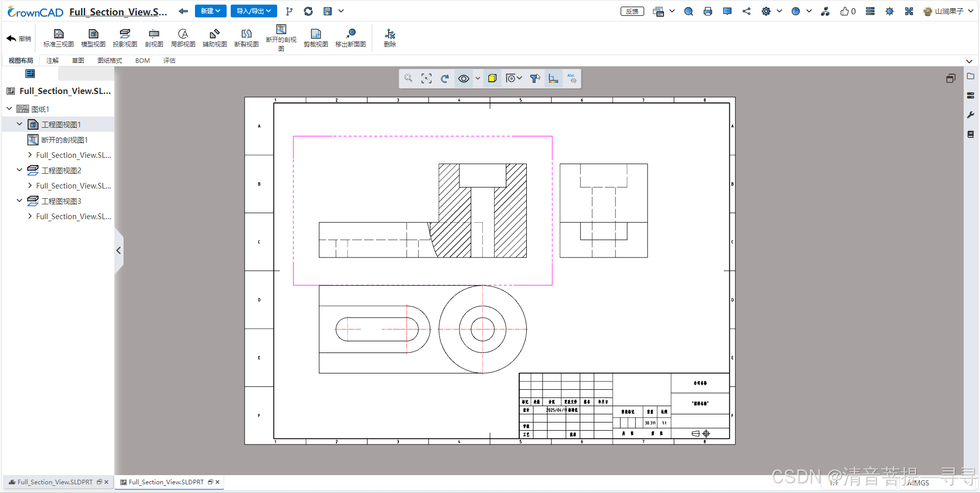Select the 断裂视图 break view tool
The width and height of the screenshot is (980, 493).
[x=247, y=38]
